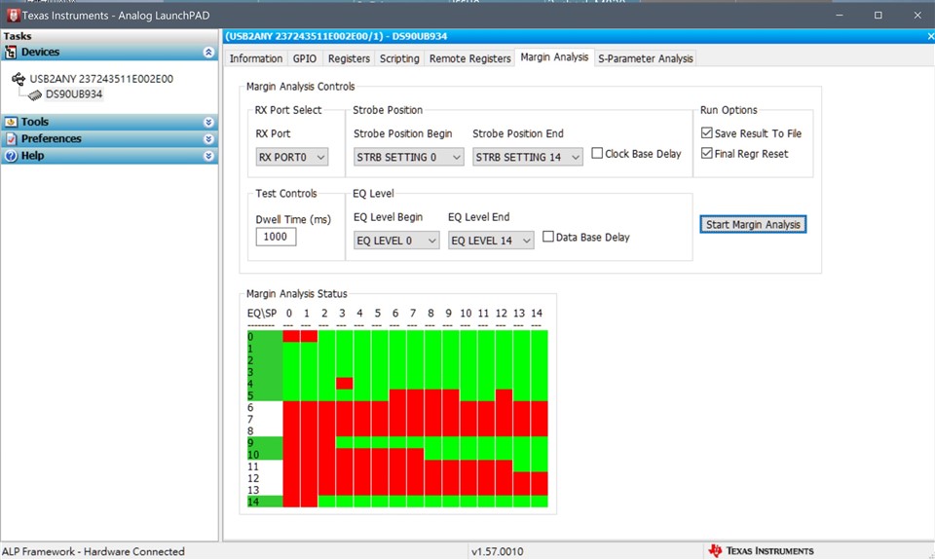Switch to the Registers tab
935x560 pixels.
click(x=349, y=58)
